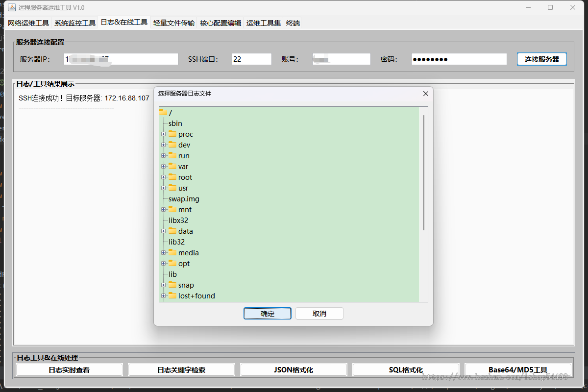The width and height of the screenshot is (588, 392).
Task: Click the JSON格式化 button
Action: [x=294, y=370]
